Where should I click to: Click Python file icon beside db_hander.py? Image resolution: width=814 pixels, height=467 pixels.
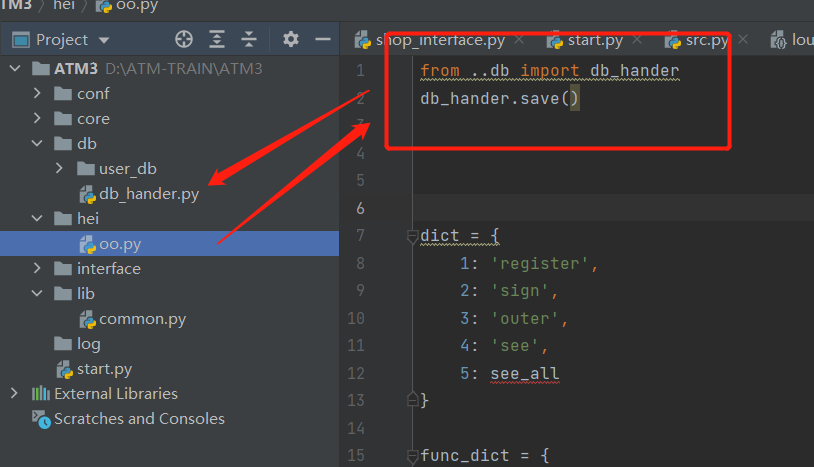point(88,194)
